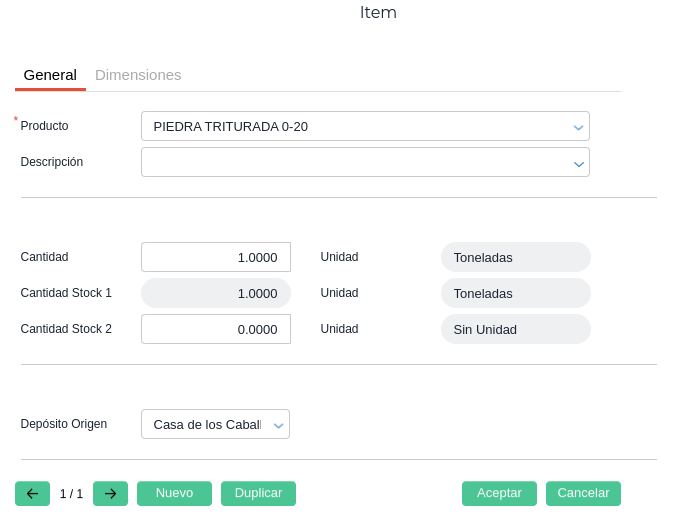
Task: Click the Cantidad Stock 2 field
Action: 215,329
